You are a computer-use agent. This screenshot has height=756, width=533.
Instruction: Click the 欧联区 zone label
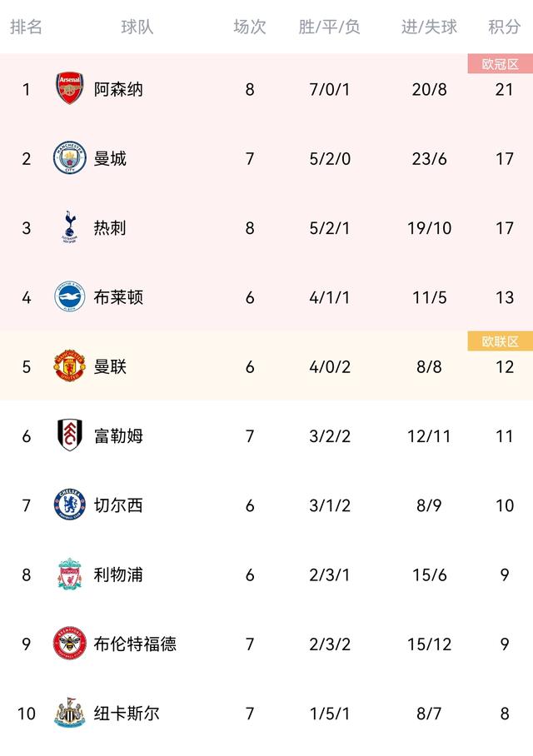[500, 341]
